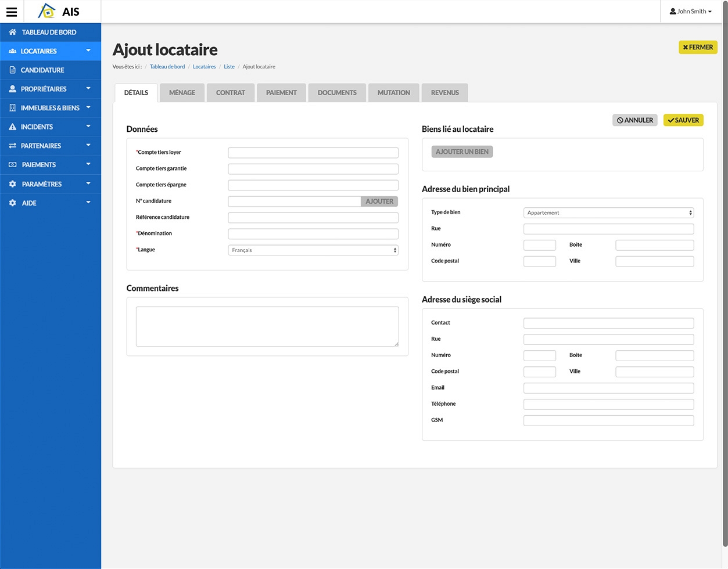This screenshot has height=569, width=728.
Task: Click the hamburger menu icon
Action: [x=12, y=12]
